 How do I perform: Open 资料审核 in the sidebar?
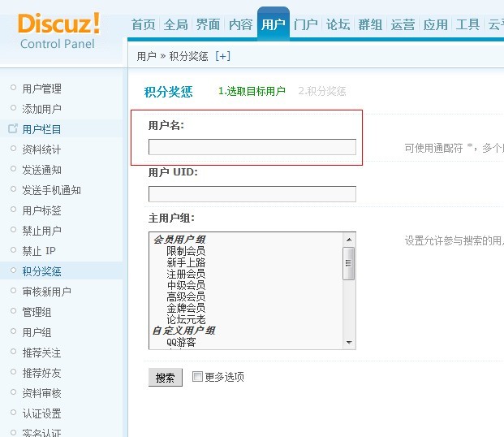pos(41,392)
